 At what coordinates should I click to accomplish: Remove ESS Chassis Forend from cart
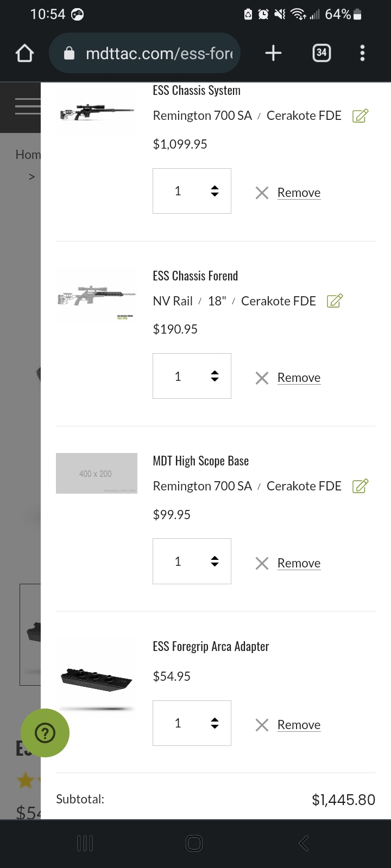click(288, 378)
